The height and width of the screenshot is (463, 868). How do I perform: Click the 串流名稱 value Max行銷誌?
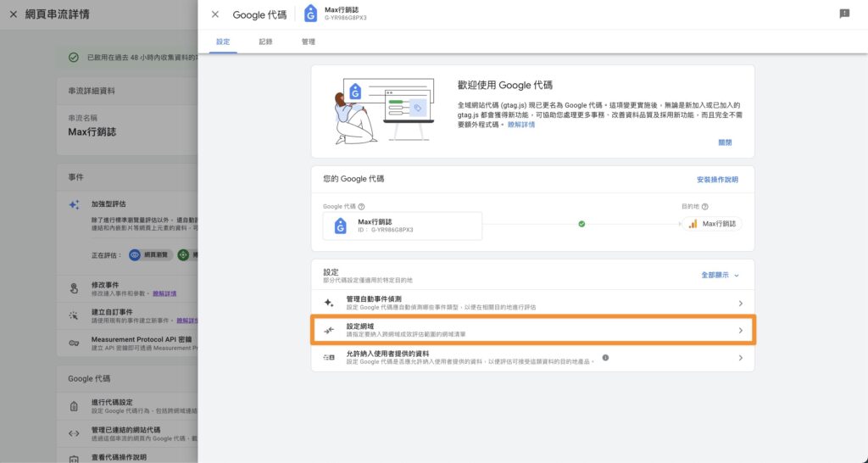(92, 131)
